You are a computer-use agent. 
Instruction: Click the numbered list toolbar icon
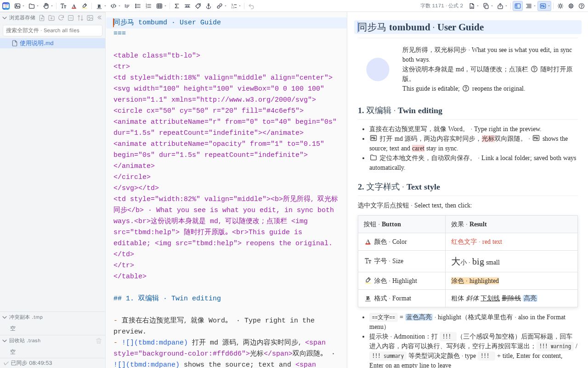[148, 6]
